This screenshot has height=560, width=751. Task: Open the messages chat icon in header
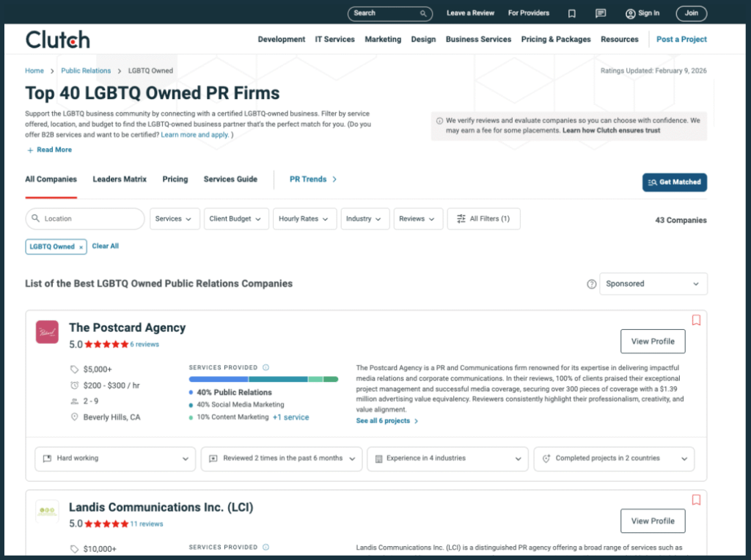click(601, 13)
